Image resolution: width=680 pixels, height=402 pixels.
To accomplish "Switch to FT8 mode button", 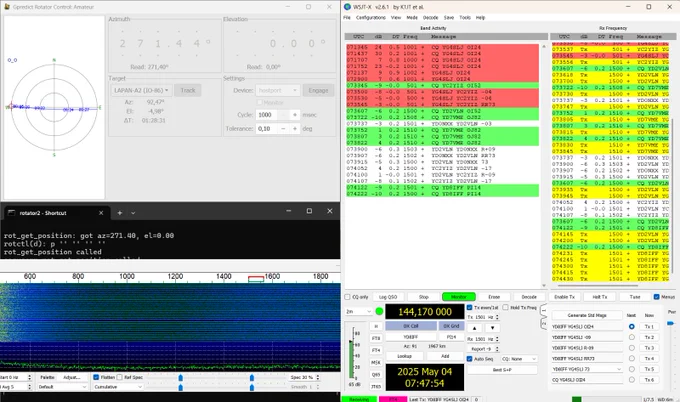I will [376, 338].
